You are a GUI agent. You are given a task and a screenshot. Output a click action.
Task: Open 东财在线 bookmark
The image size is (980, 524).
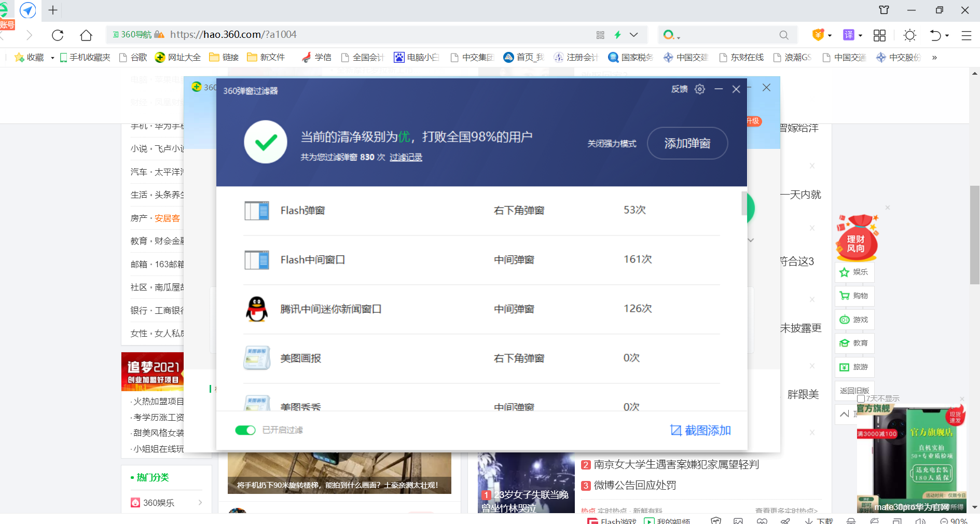pyautogui.click(x=741, y=57)
